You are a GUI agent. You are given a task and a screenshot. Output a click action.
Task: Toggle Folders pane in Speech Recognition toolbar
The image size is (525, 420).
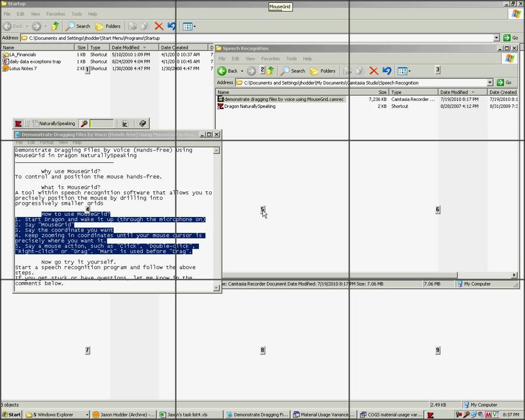(x=323, y=71)
